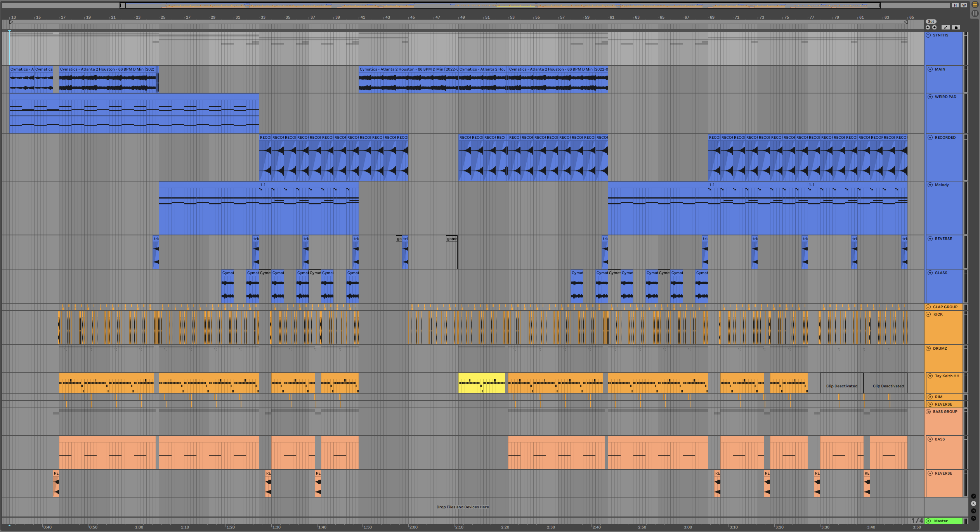
Task: Select the Tay Keith HH track header
Action: (947, 376)
